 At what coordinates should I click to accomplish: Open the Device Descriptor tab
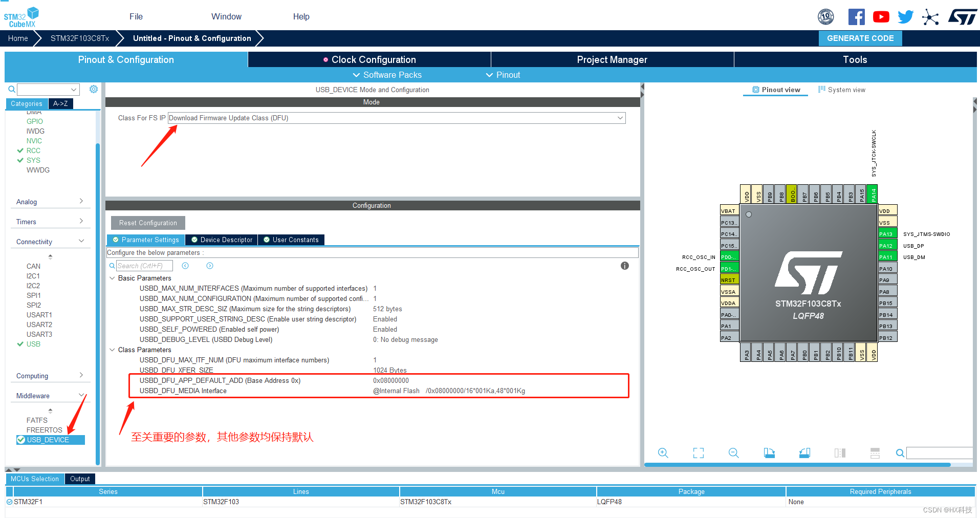[222, 240]
